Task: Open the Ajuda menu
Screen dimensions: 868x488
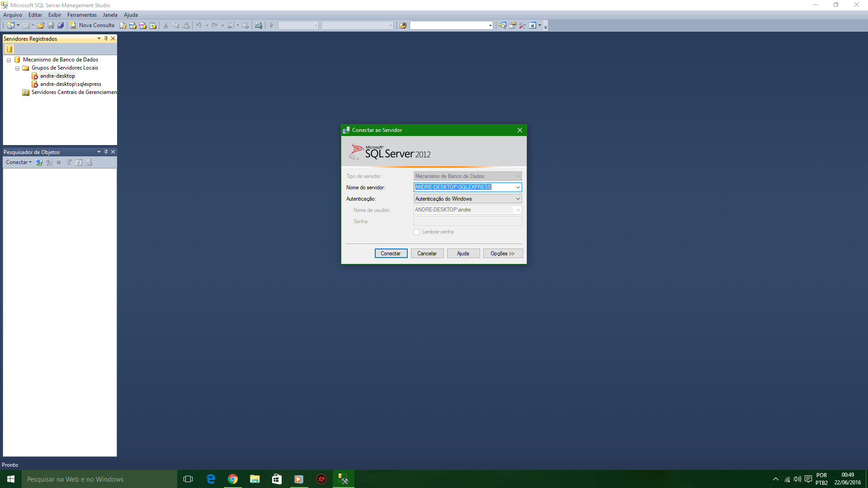Action: tap(131, 15)
